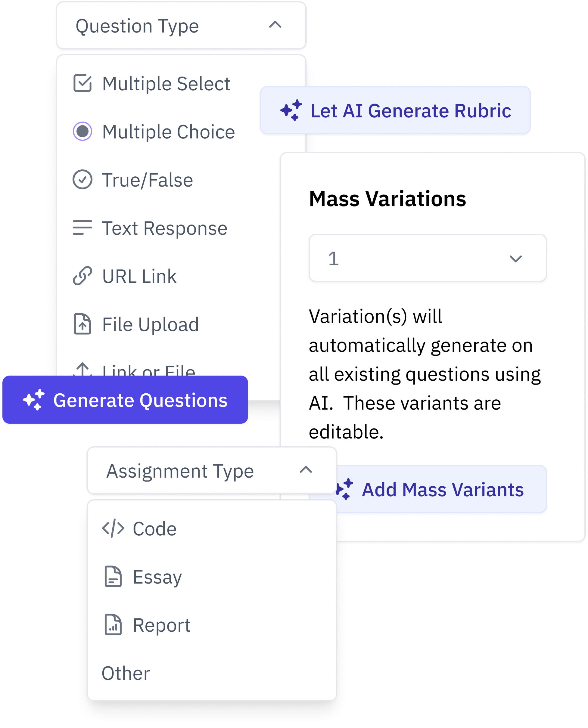Viewport: 588px width, 728px height.
Task: Click the Report chart-document icon
Action: click(x=113, y=625)
